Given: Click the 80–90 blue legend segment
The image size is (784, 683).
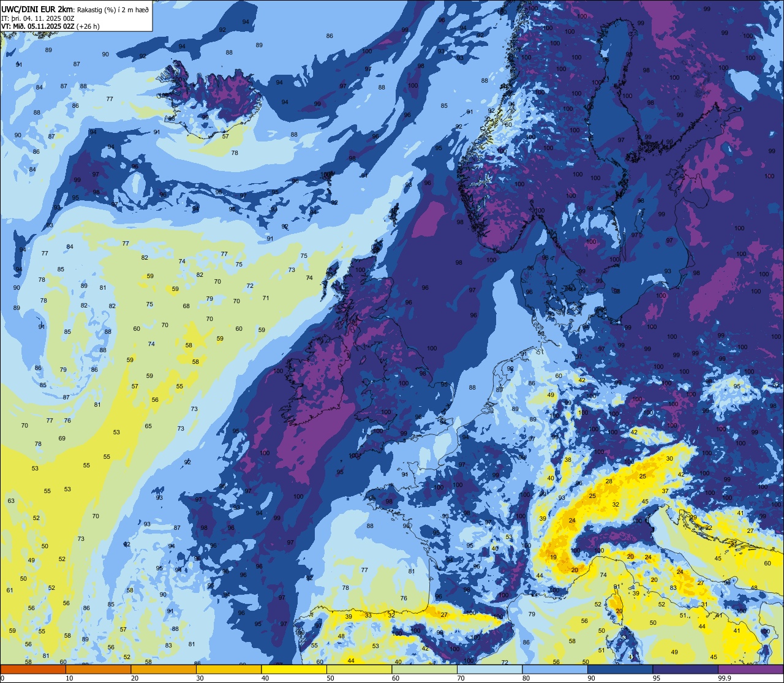Looking at the screenshot, I should point(555,669).
